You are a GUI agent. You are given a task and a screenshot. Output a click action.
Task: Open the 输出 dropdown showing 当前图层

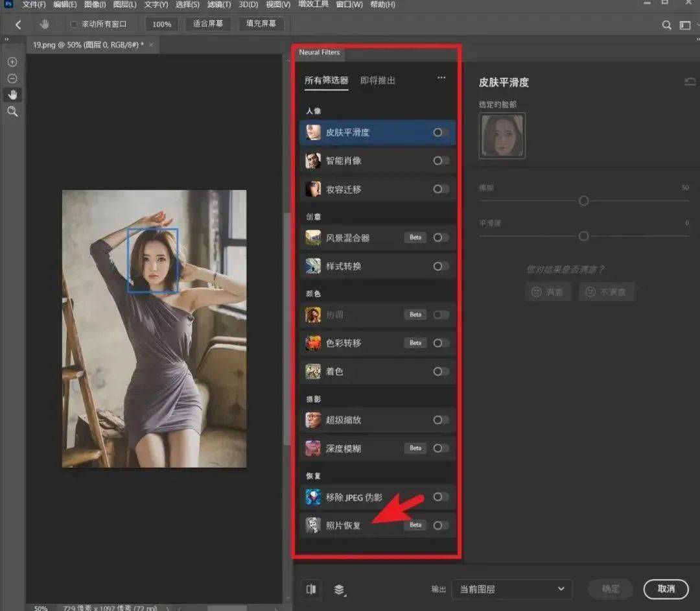tap(512, 589)
